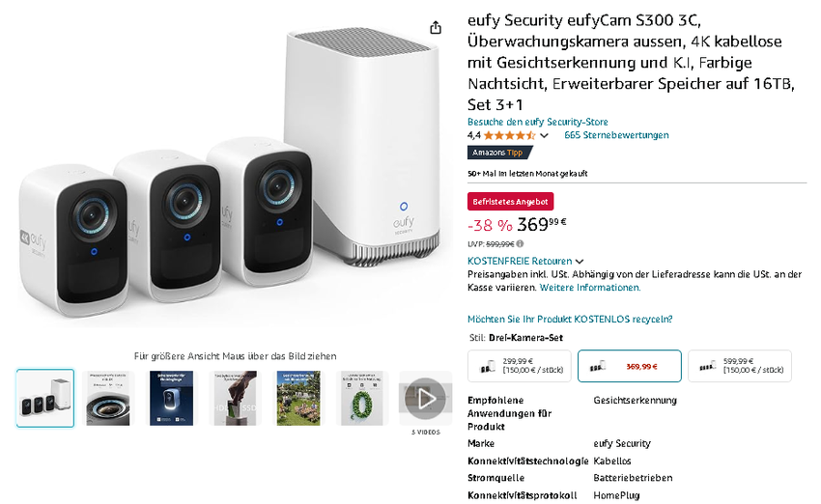This screenshot has height=504, width=821.
Task: View the night-vision camera thumbnail
Action: coord(171,398)
